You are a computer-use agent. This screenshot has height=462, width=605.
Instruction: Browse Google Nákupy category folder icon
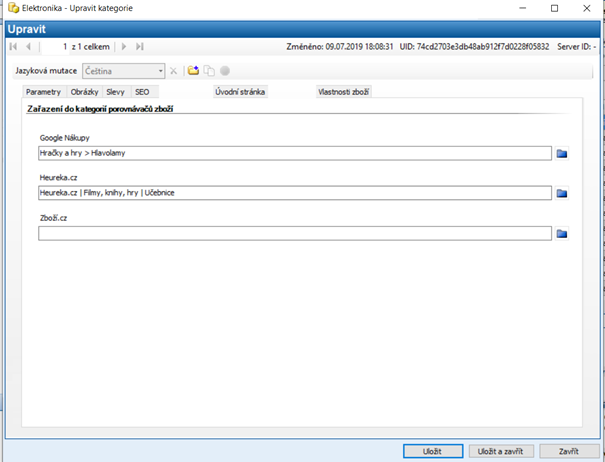click(x=561, y=153)
